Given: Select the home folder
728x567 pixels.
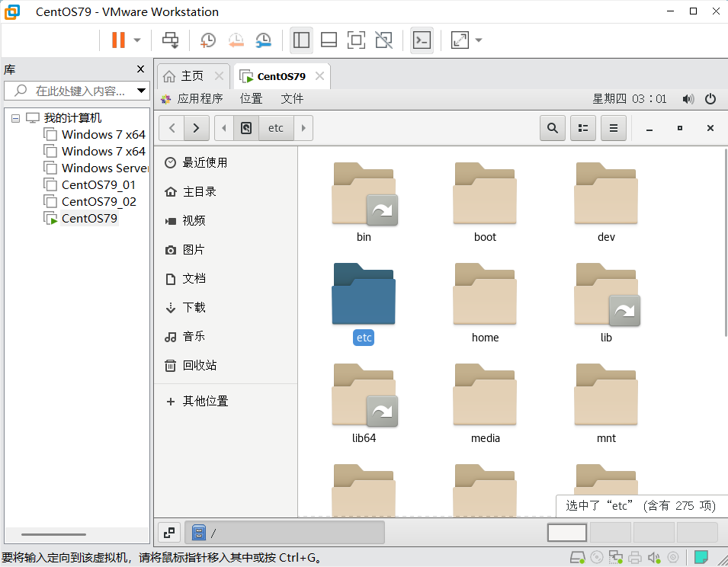Looking at the screenshot, I should [485, 303].
